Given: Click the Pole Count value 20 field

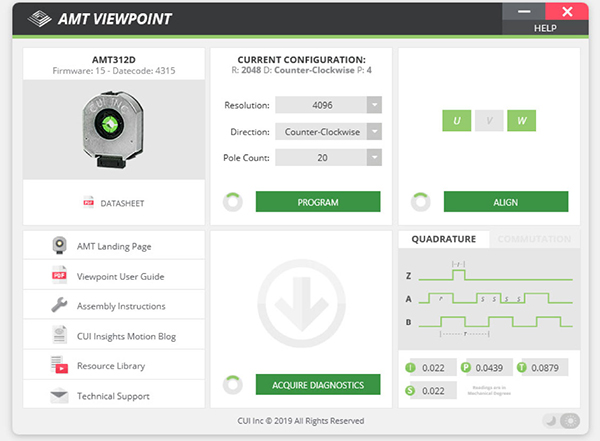Looking at the screenshot, I should [x=321, y=157].
